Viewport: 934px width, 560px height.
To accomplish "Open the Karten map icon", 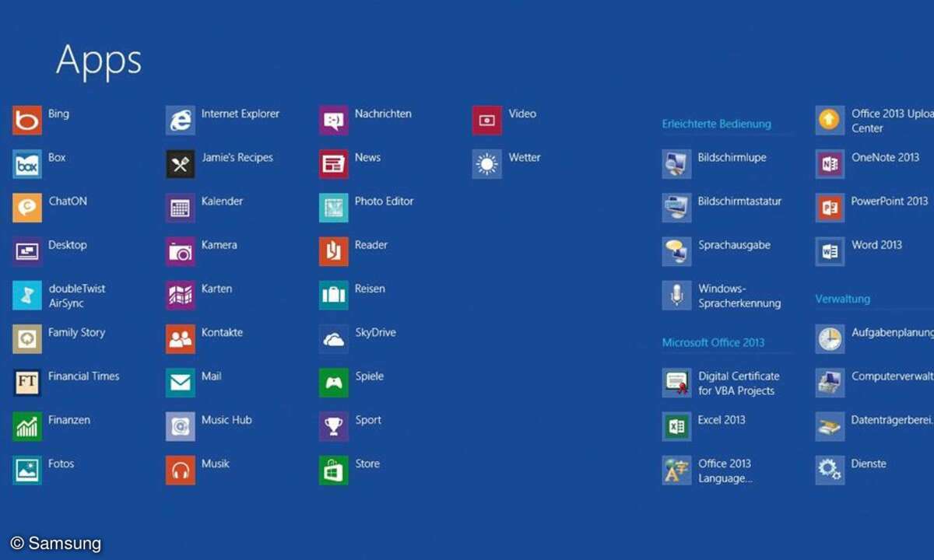I will click(181, 296).
